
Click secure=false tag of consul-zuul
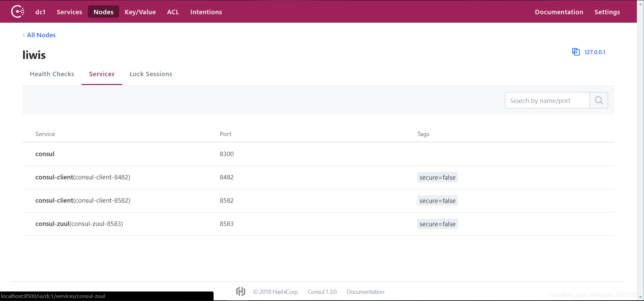point(437,224)
